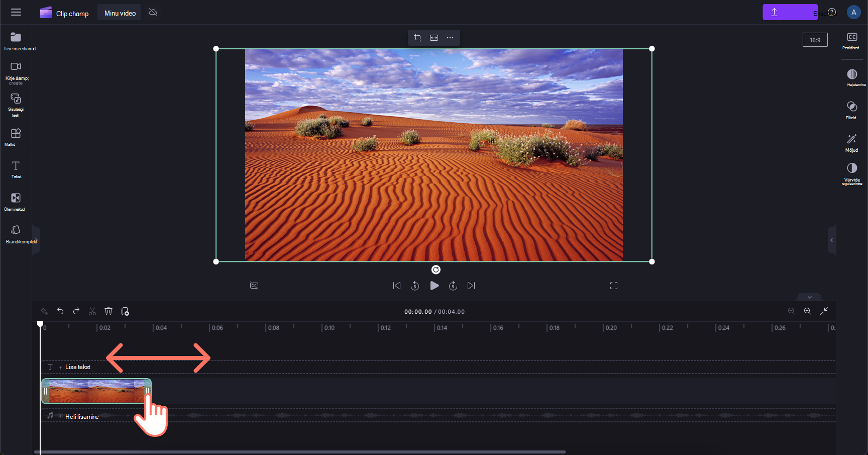Open Värvide reguleerimine color adjustment
The width and height of the screenshot is (868, 455).
click(x=852, y=174)
